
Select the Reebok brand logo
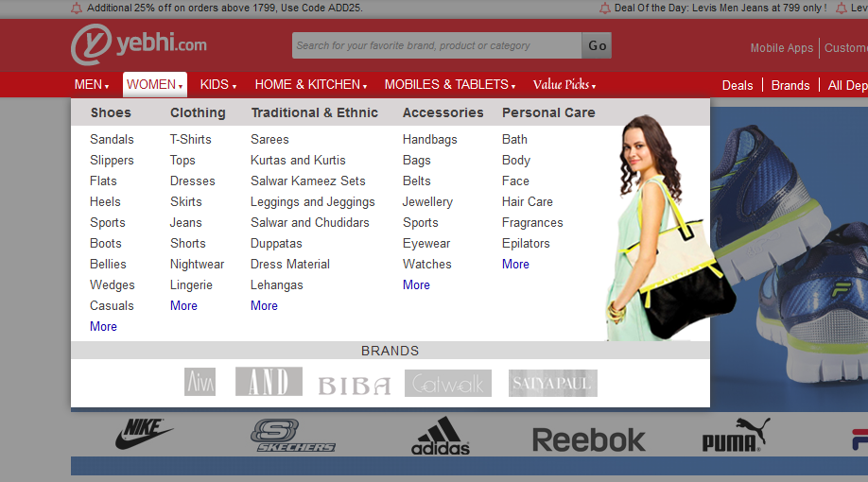588,440
